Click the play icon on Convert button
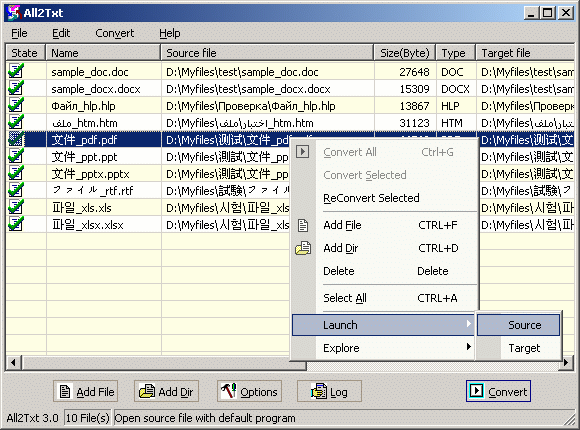The image size is (580, 430). (x=476, y=391)
